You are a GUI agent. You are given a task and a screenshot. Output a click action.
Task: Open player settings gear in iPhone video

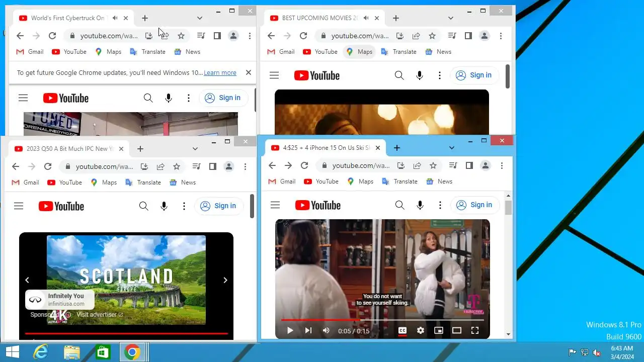tap(421, 330)
